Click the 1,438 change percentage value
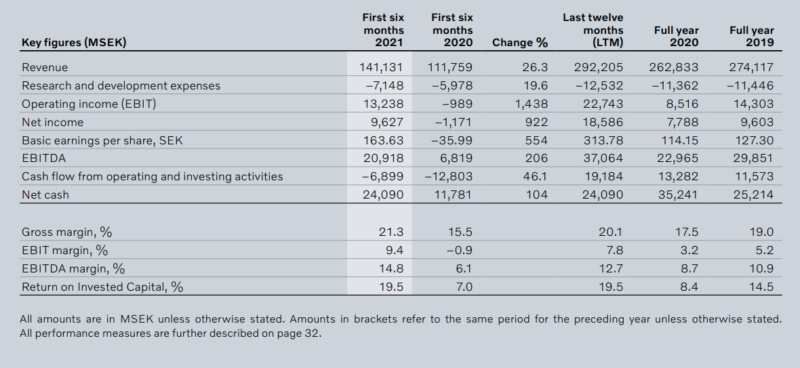 point(531,104)
